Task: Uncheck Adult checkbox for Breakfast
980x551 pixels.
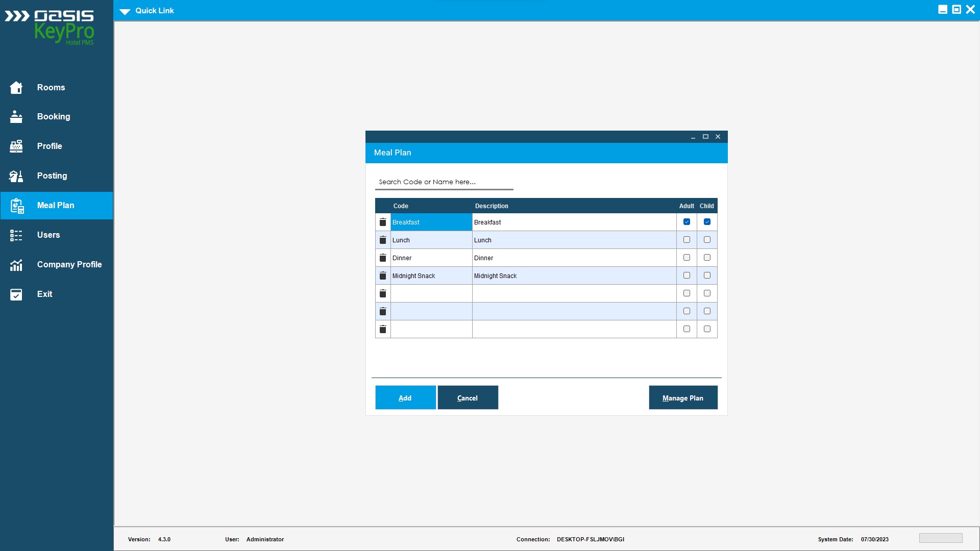Action: point(687,222)
